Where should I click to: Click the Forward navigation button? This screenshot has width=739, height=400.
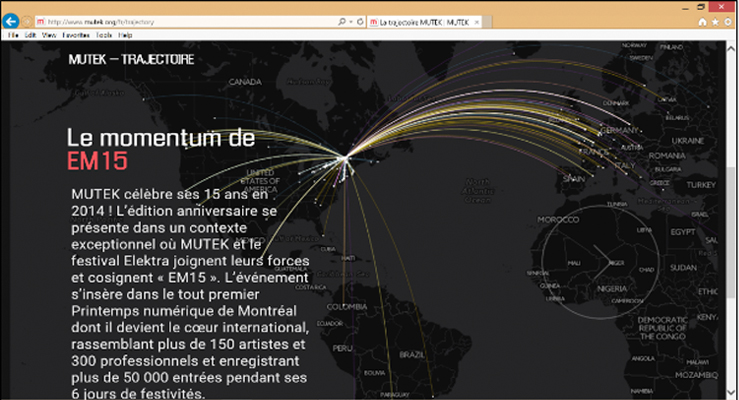(x=28, y=21)
